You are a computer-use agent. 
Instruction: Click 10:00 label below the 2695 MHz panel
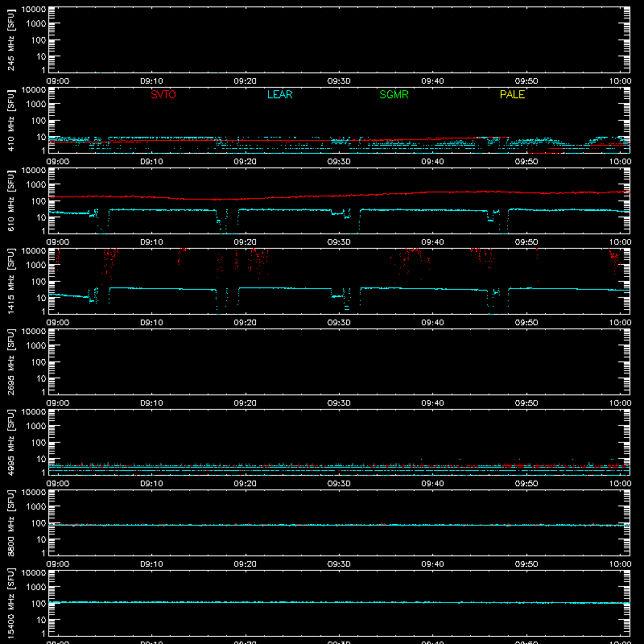click(x=620, y=403)
